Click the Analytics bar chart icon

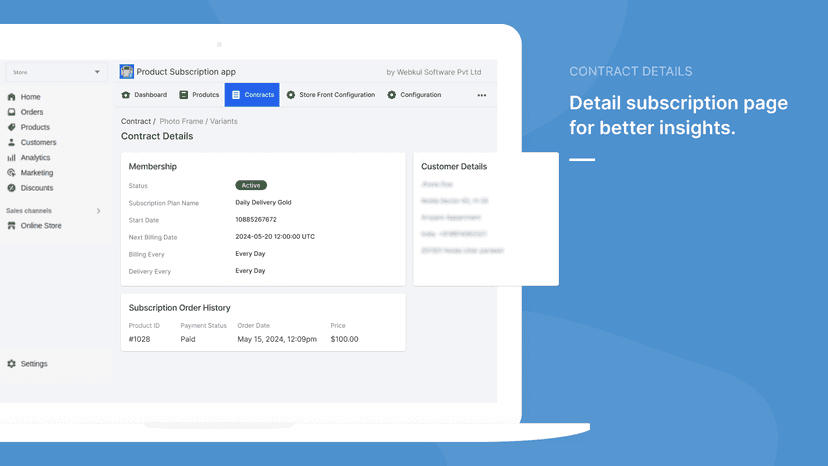(11, 157)
